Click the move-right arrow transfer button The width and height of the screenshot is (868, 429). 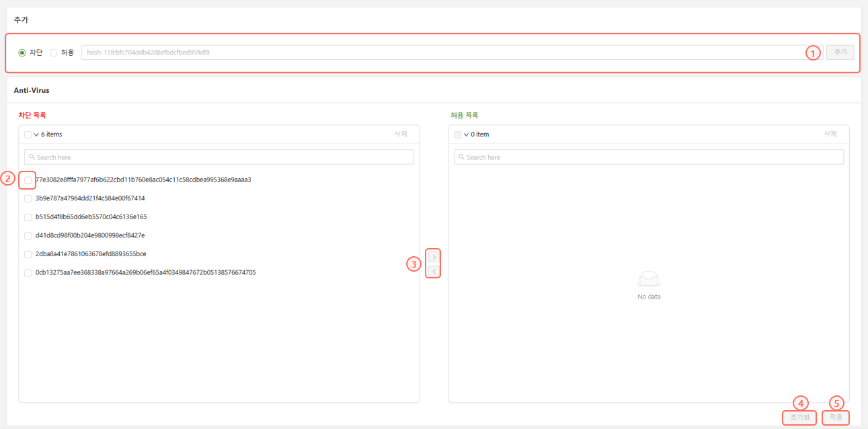pyautogui.click(x=434, y=257)
